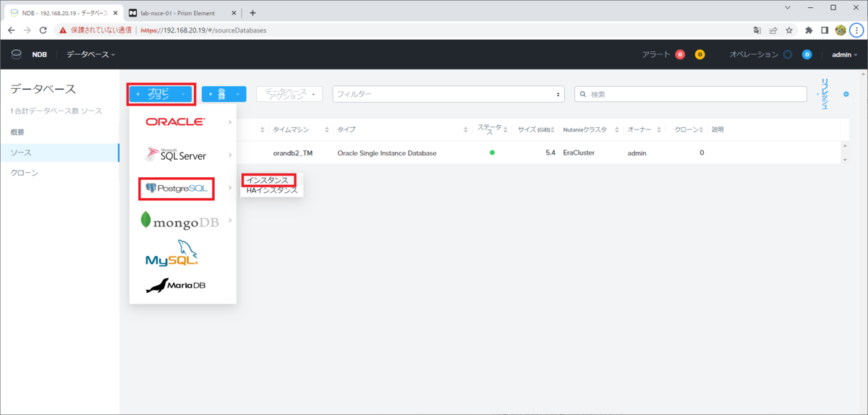Open the Chrome three-dot menu
The height and width of the screenshot is (415, 868).
click(856, 30)
